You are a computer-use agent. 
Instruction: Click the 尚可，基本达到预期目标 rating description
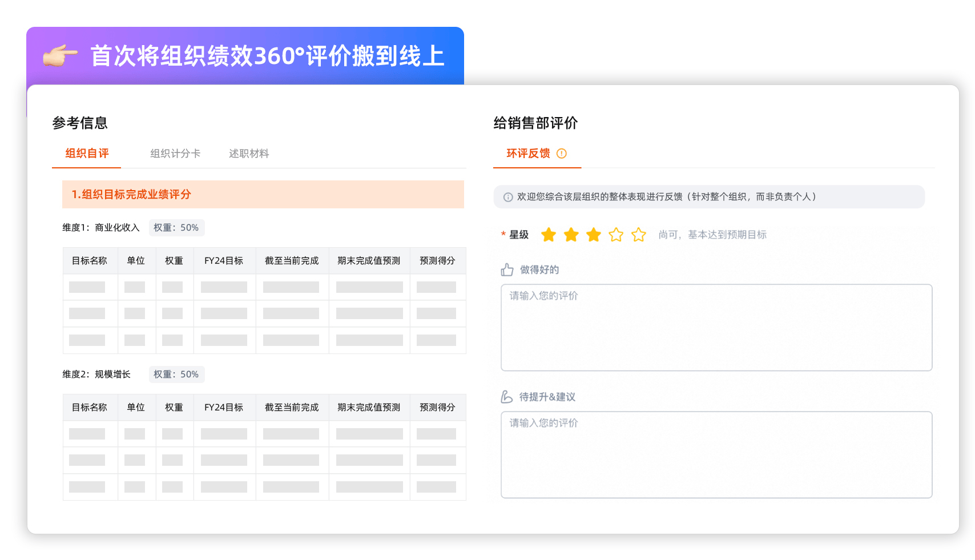click(x=712, y=235)
